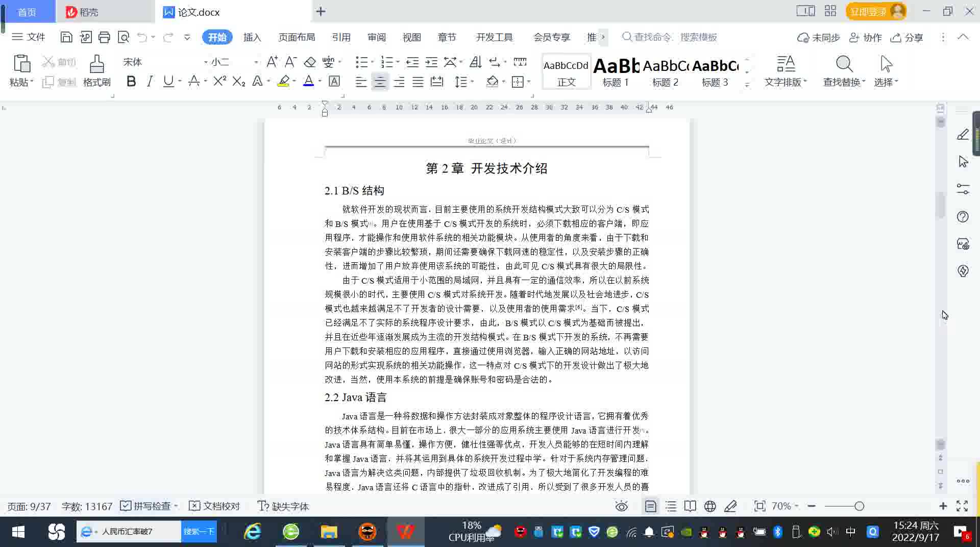Screen dimensions: 980x547
Task: Open new document tab plus button
Action: pos(321,12)
